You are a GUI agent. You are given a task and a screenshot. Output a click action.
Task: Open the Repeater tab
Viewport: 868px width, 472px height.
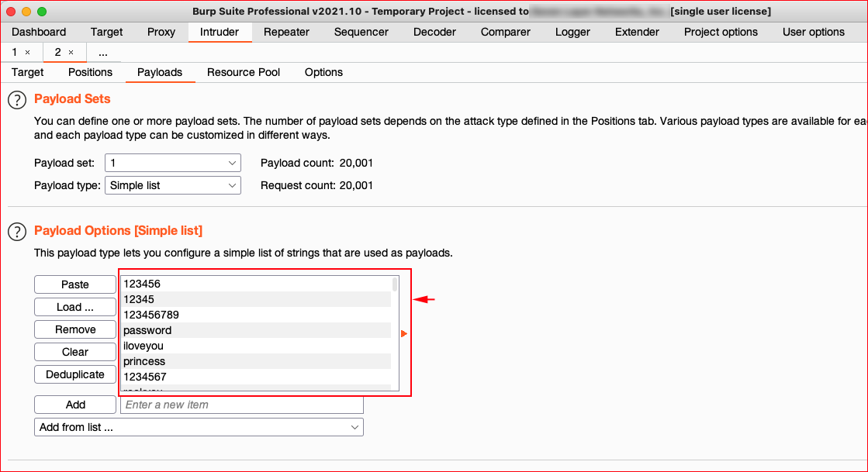286,32
